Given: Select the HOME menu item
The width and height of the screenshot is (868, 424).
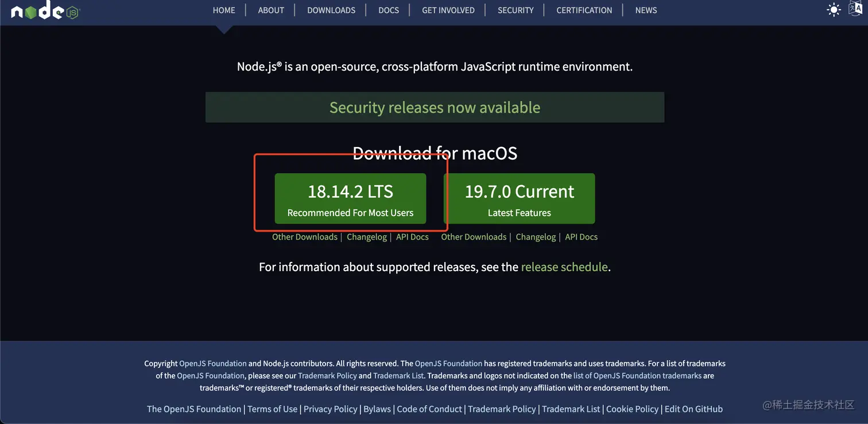Looking at the screenshot, I should [x=224, y=10].
